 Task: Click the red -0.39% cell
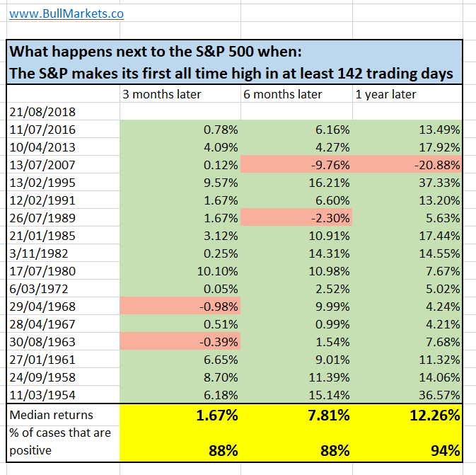(x=180, y=341)
